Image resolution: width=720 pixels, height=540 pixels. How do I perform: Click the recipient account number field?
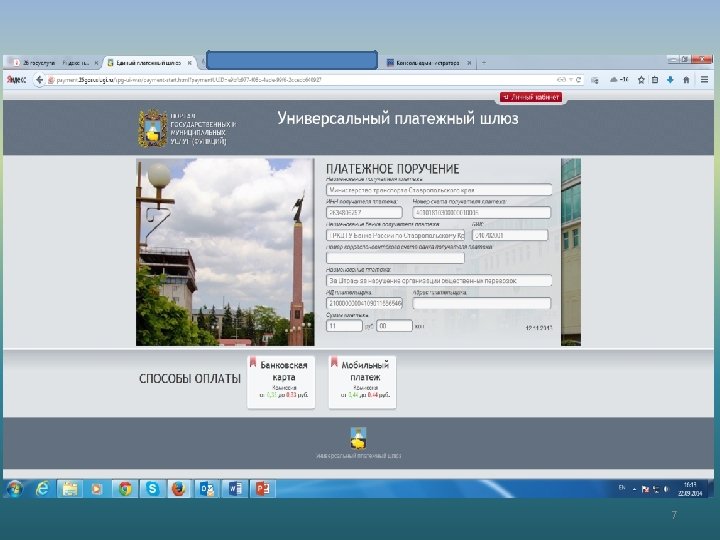tap(482, 213)
